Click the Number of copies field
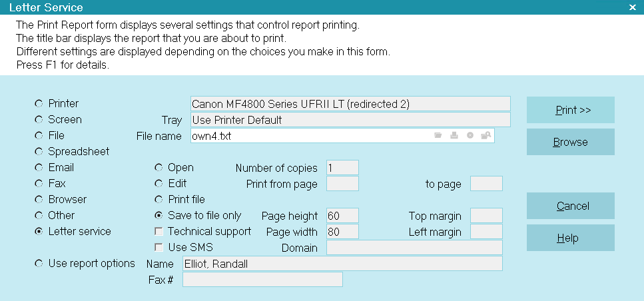 [x=342, y=168]
